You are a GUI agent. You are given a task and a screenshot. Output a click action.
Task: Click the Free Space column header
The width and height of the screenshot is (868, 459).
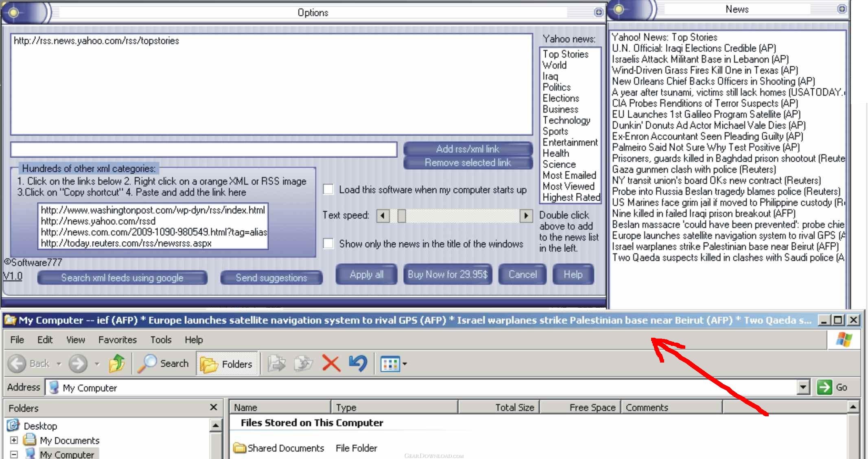580,407
